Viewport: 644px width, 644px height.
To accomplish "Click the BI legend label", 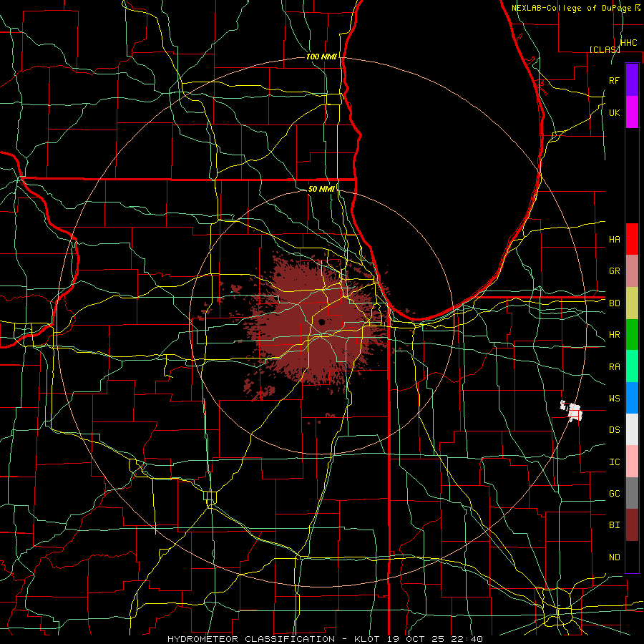I will 615,525.
